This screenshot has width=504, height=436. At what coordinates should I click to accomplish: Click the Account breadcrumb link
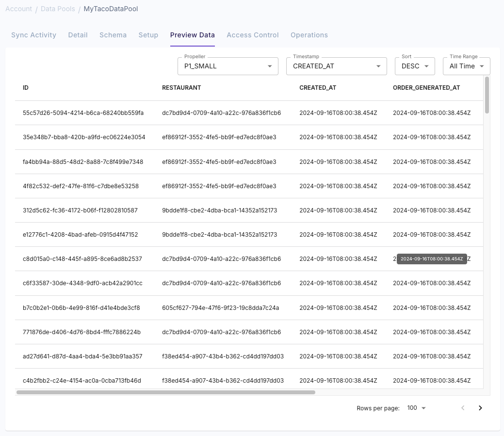[18, 8]
